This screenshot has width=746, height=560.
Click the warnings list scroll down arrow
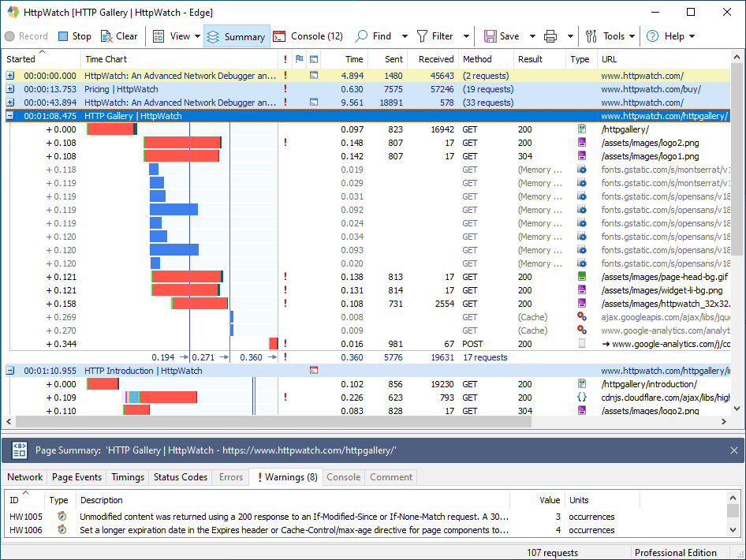pos(733,529)
